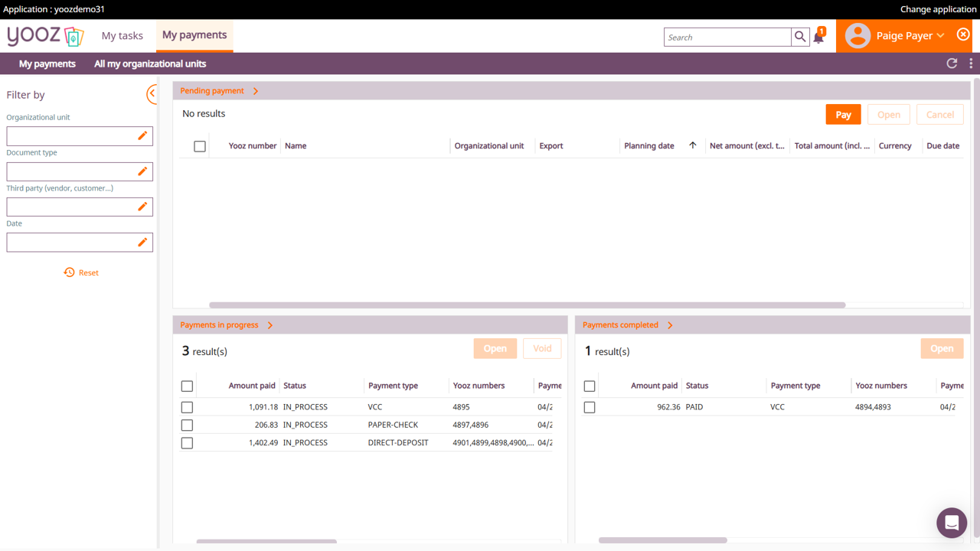Tick the 962.36 PAID payment checkbox

click(x=590, y=407)
